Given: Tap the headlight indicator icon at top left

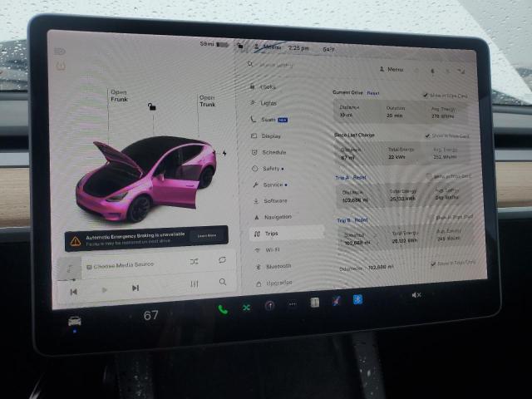Looking at the screenshot, I should 60,52.
